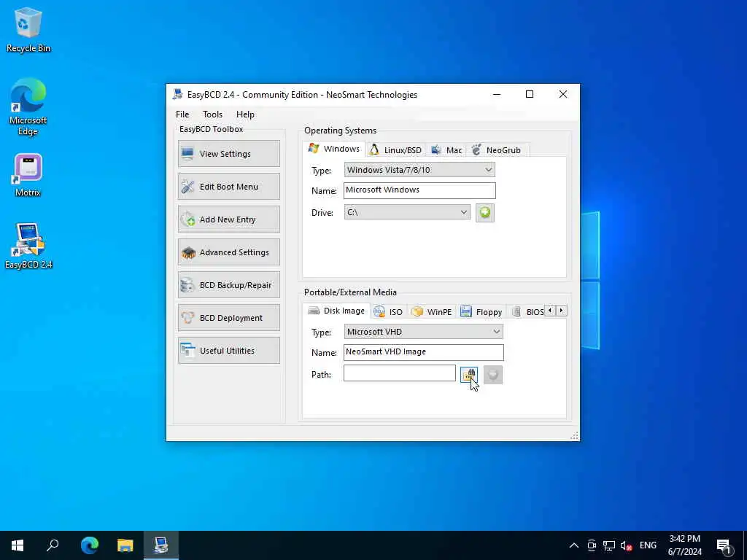Screen dimensions: 747x560
Task: Open the Tools menu
Action: pyautogui.click(x=212, y=114)
